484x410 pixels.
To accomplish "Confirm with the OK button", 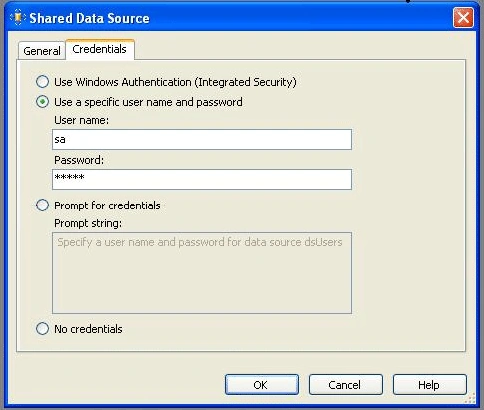I will coord(262,385).
